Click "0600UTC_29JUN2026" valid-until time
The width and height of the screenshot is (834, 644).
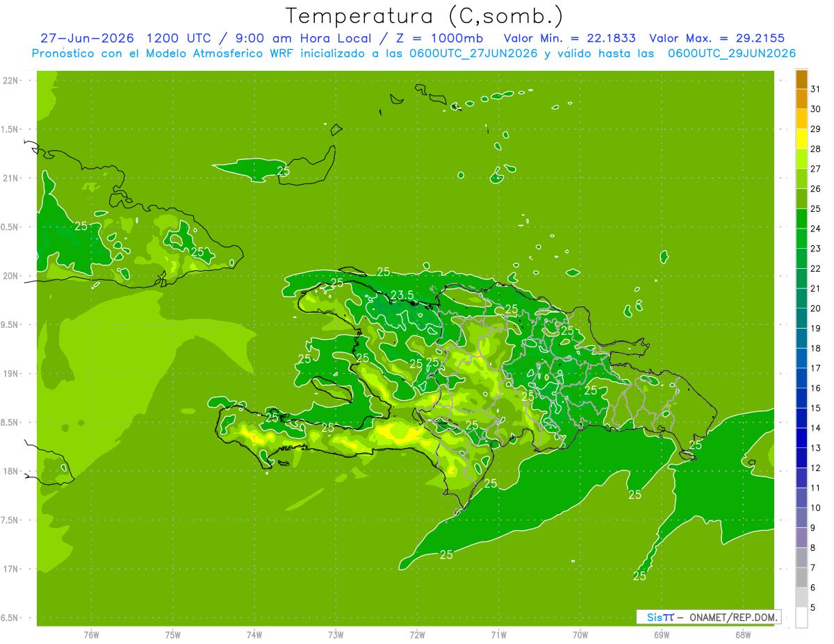pos(732,53)
